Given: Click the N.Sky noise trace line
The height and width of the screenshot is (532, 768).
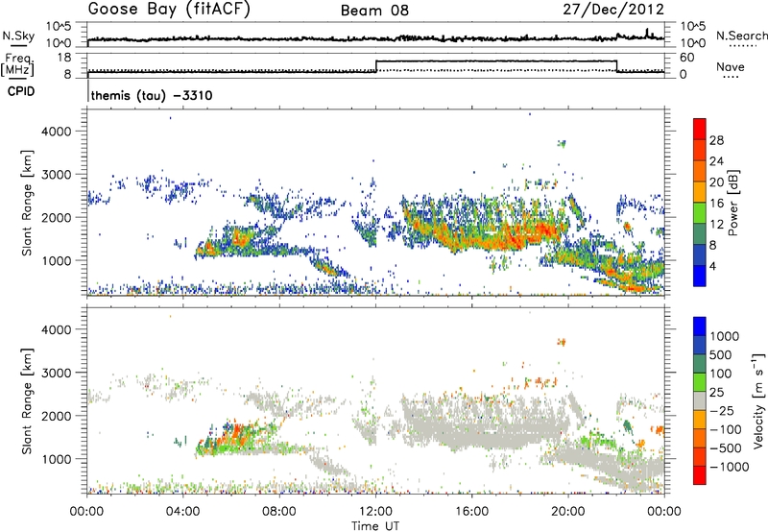Looking at the screenshot, I should [x=375, y=38].
